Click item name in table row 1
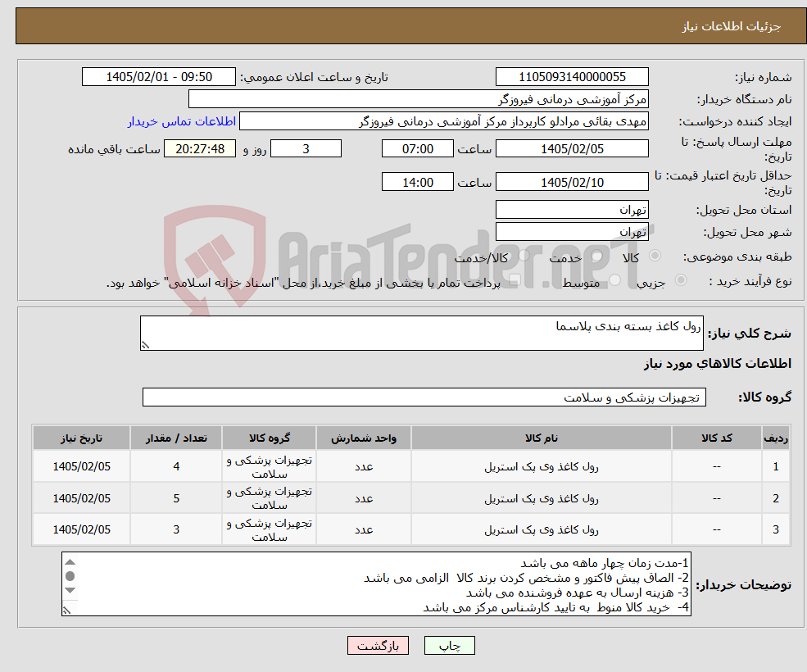807x672 pixels. pyautogui.click(x=541, y=466)
